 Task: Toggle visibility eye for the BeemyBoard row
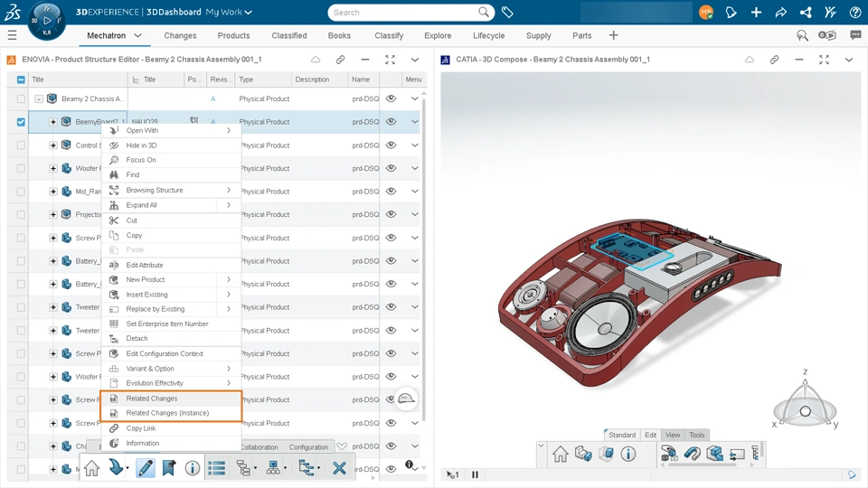(392, 122)
